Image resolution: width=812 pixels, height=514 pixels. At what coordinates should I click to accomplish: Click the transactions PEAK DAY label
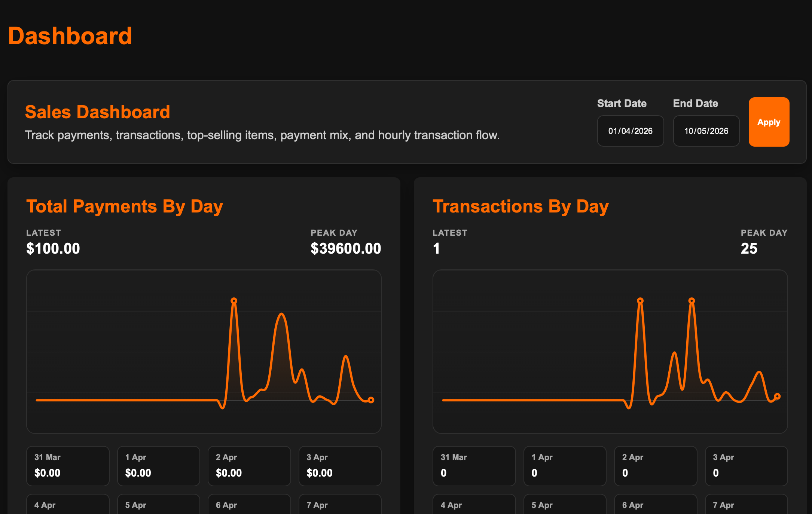coord(764,233)
